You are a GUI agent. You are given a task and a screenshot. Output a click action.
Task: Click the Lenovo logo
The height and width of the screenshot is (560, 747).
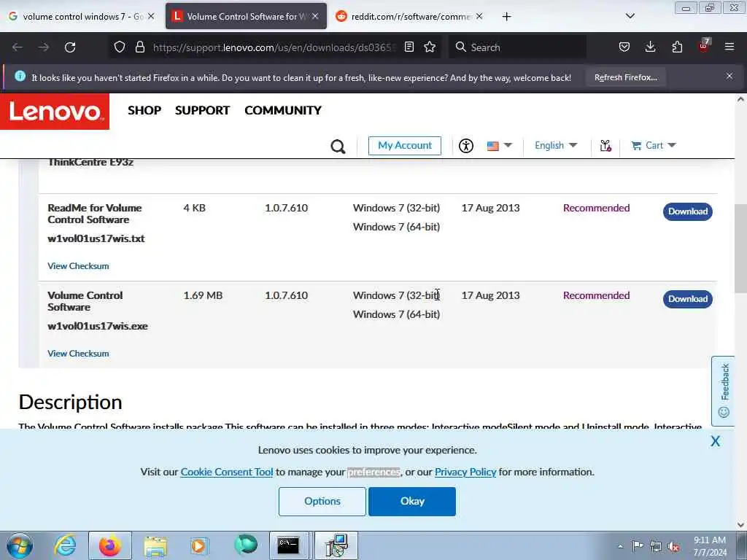[55, 112]
